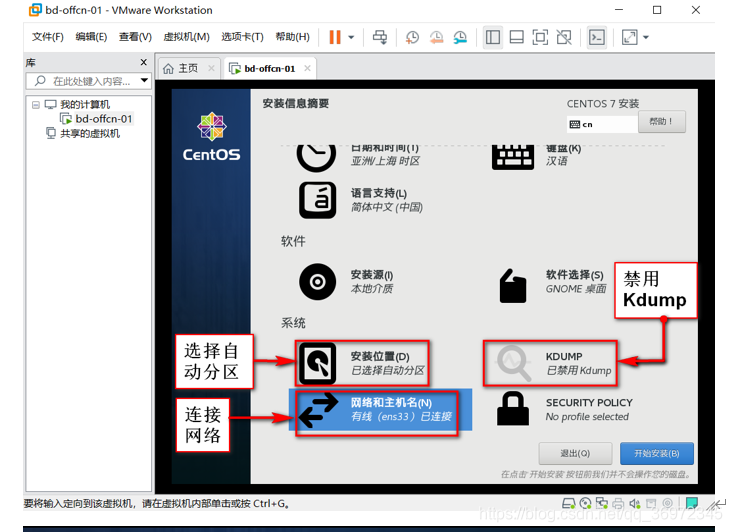Open the library search dropdown arrow
Viewport: 732px width, 532px height.
pos(145,81)
